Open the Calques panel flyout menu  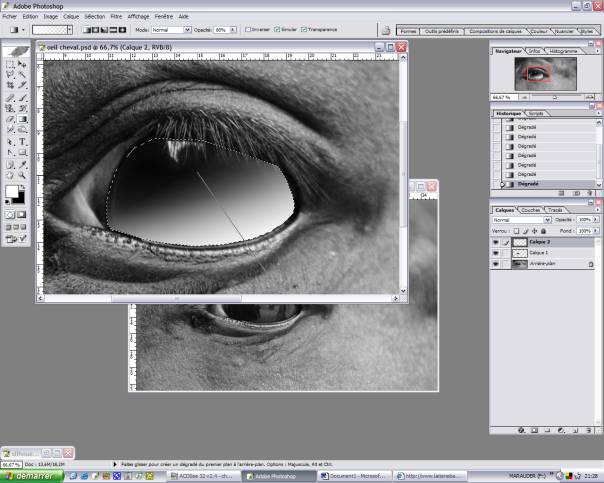[598, 210]
